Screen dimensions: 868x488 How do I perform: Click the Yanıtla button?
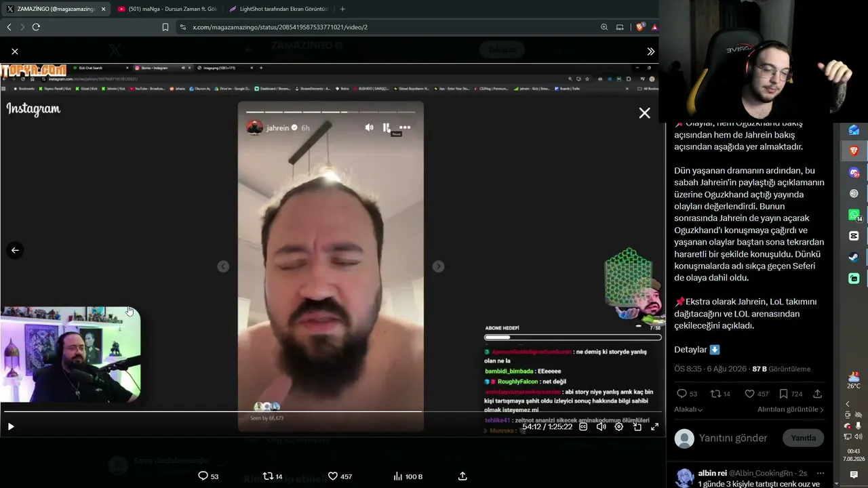[x=804, y=438]
